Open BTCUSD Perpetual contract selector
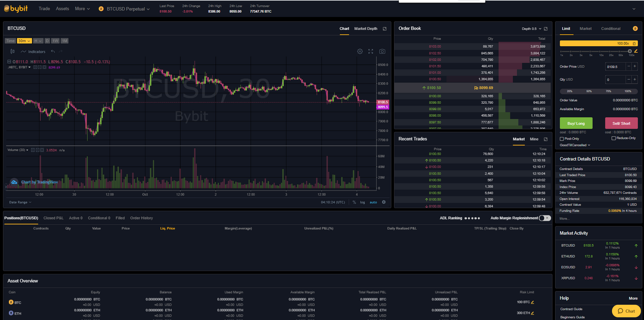 pos(124,9)
